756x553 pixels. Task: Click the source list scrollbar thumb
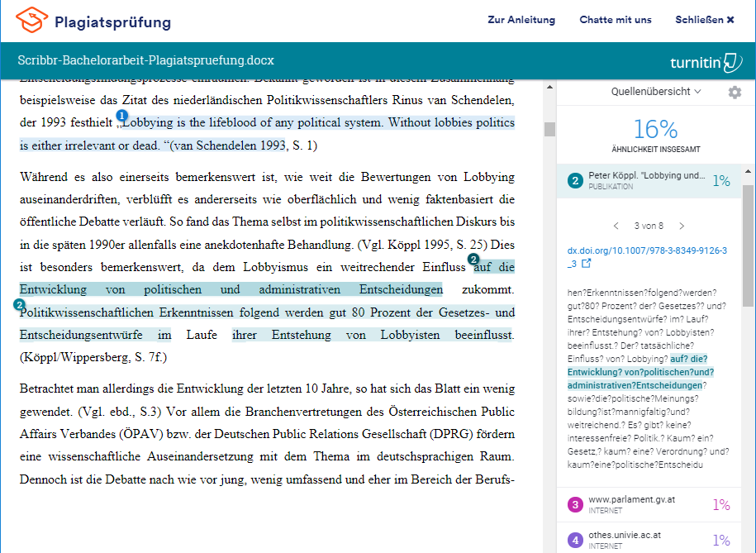pos(749,246)
